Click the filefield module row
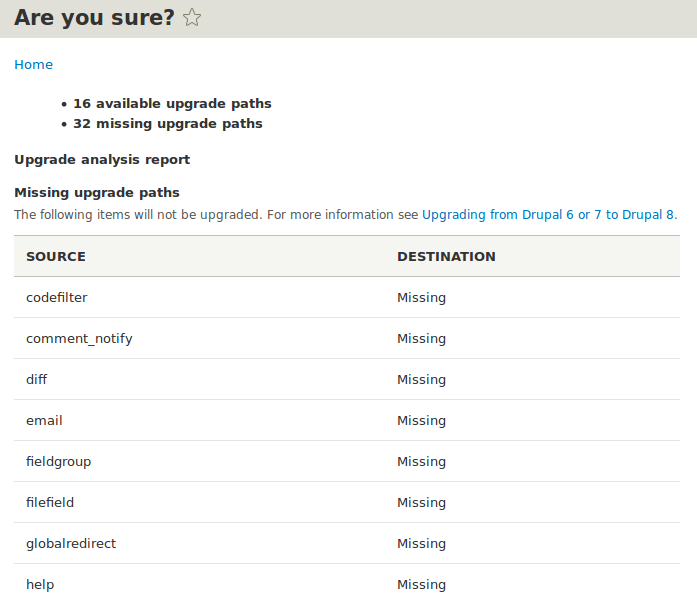Viewport: 697px width, 602px height. point(50,502)
